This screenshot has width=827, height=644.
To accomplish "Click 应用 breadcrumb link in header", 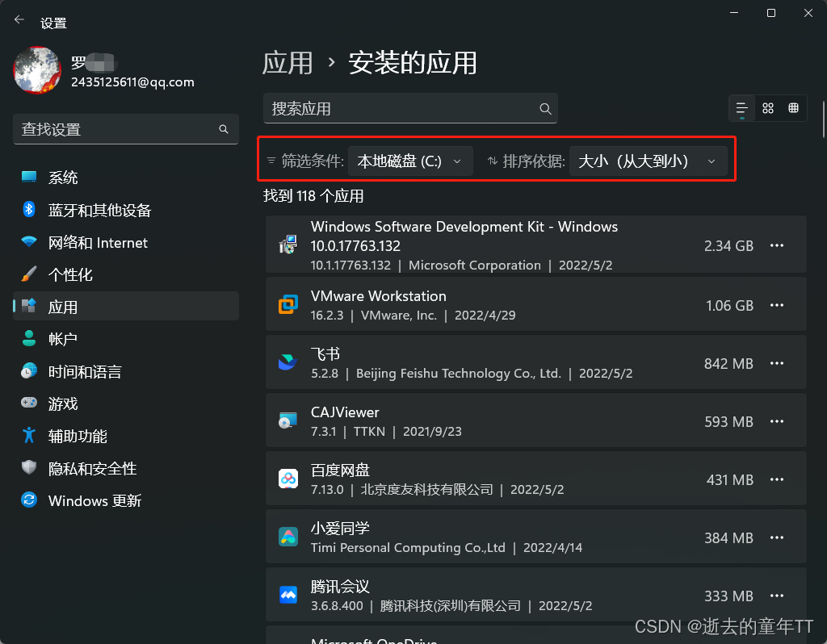I will (x=288, y=63).
